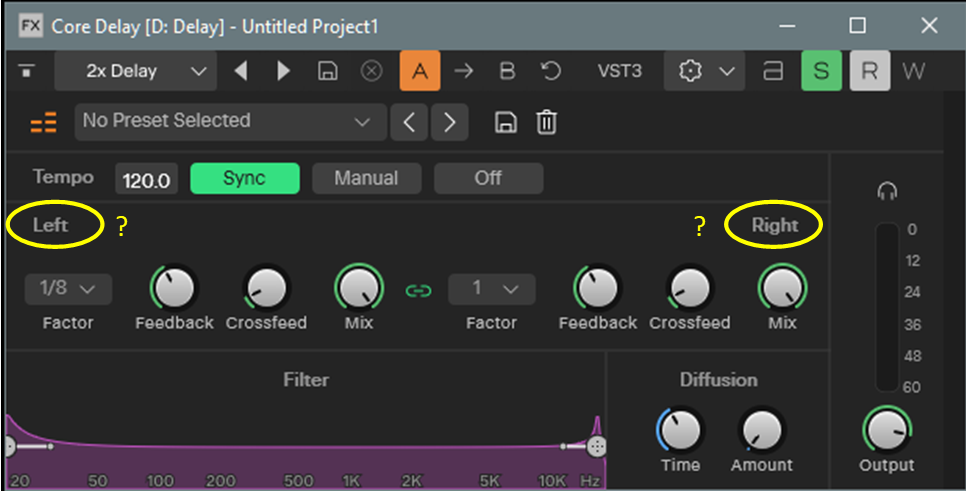The width and height of the screenshot is (967, 492).
Task: Select the Manual tempo mode
Action: [x=366, y=179]
